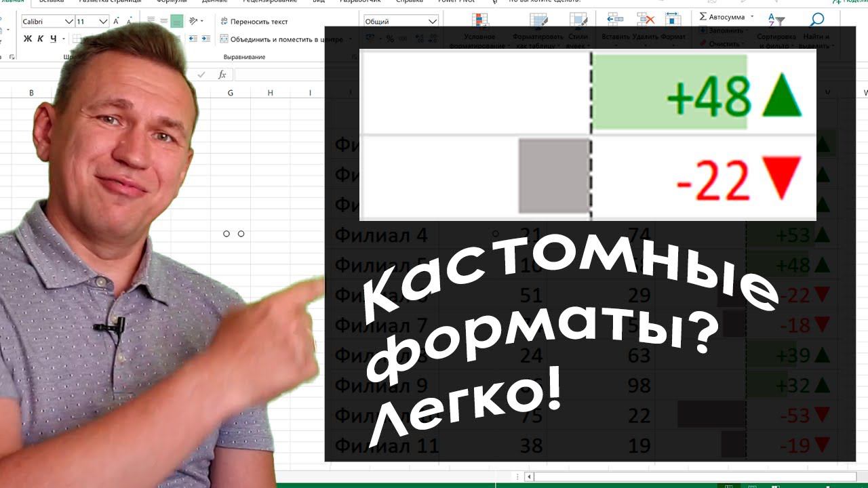Select the '63' value cell
The image size is (868, 488).
[637, 355]
